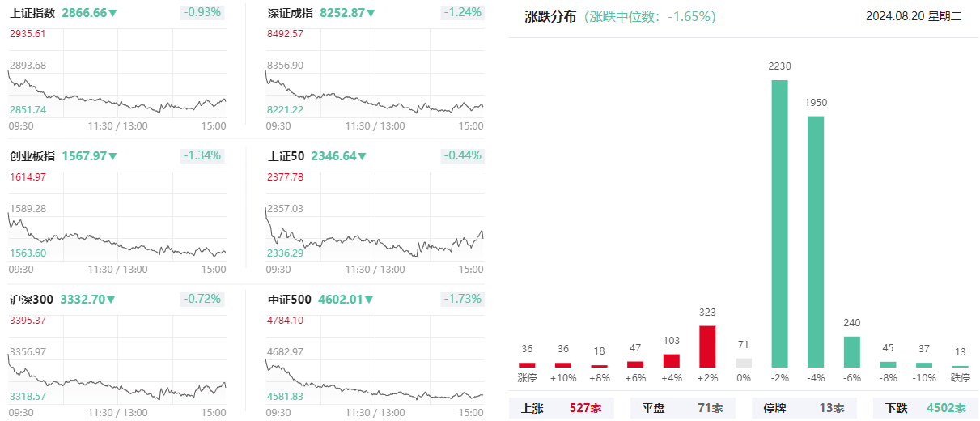Click the down arrow next to 创业板指 1567.97
The image size is (980, 421).
113,156
